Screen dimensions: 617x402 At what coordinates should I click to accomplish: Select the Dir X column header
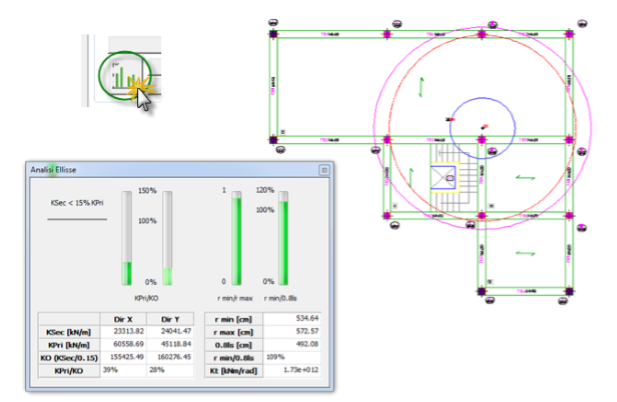pyautogui.click(x=123, y=319)
